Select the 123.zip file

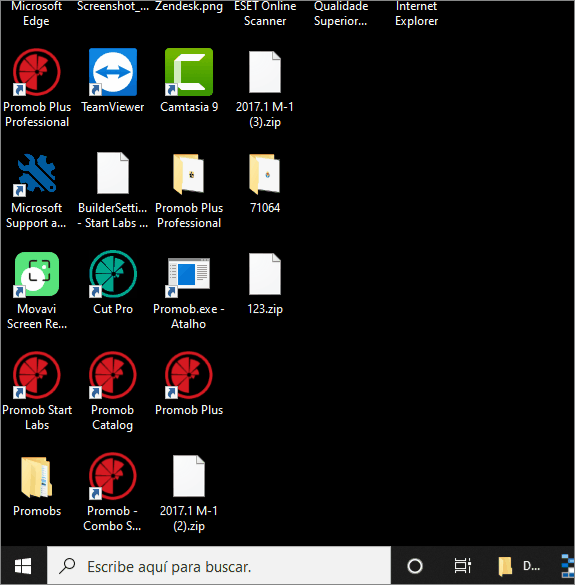click(x=265, y=274)
